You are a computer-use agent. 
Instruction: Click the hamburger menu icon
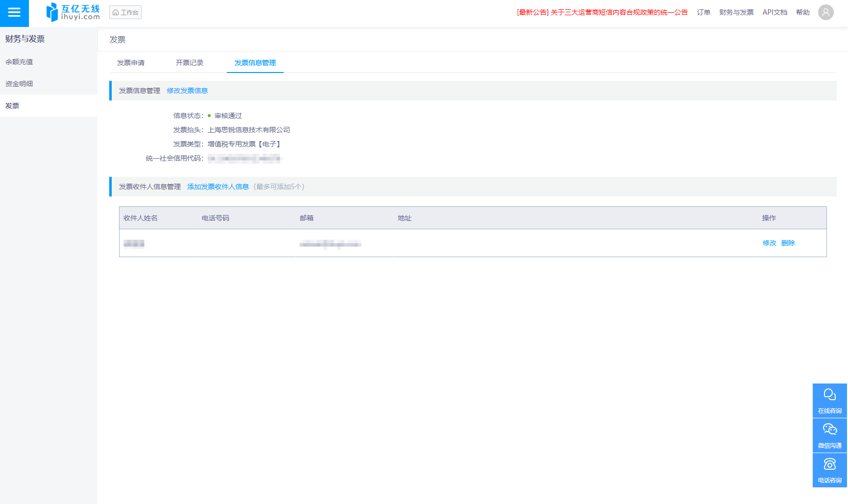(14, 13)
